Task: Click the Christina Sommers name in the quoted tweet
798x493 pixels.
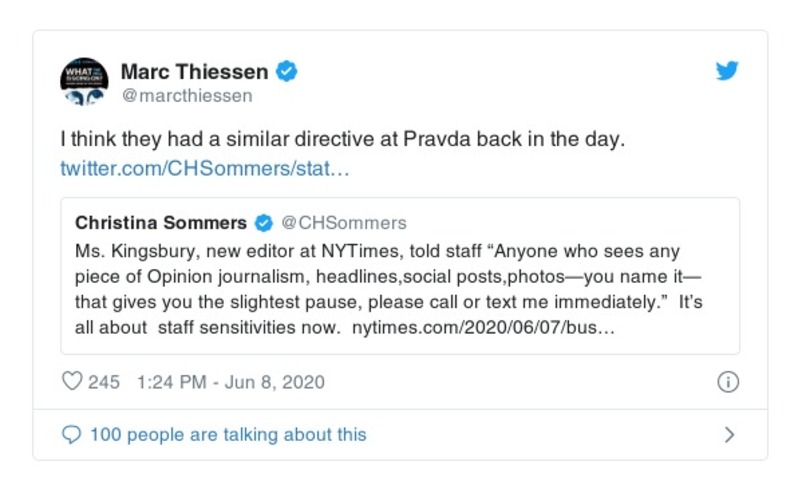Action: [x=160, y=222]
